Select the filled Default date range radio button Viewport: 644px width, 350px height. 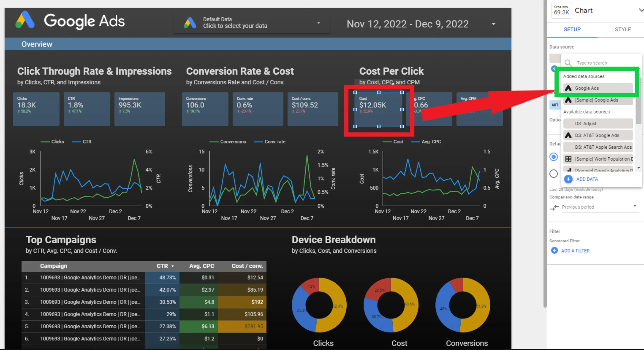point(554,157)
